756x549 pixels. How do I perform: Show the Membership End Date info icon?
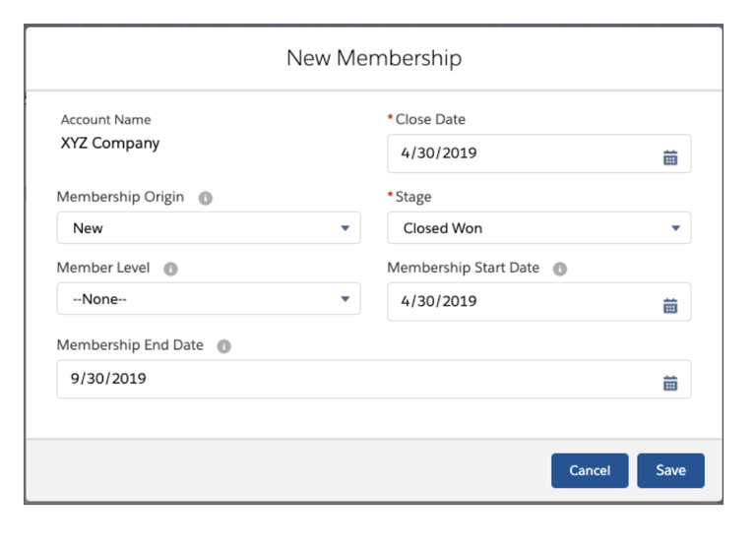pos(223,345)
